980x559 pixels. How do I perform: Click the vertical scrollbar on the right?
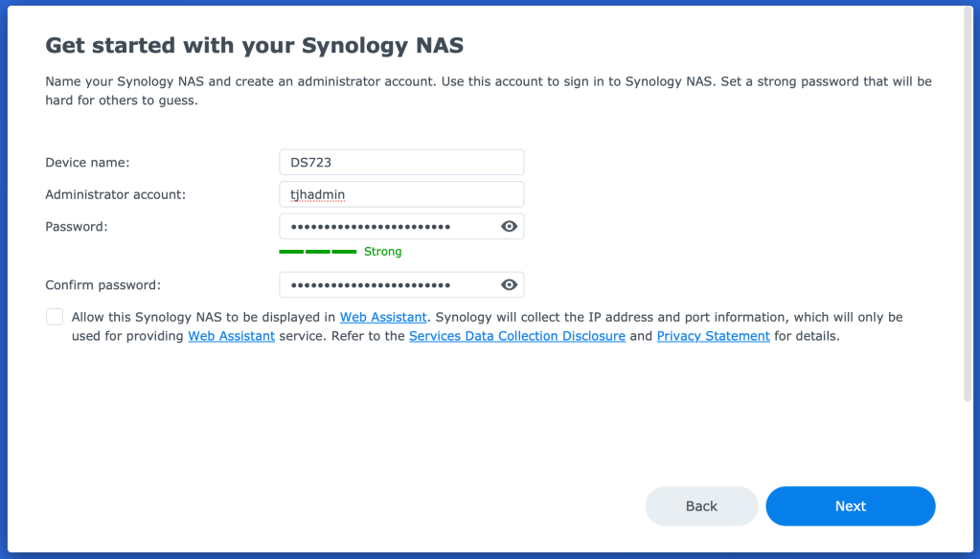[x=967, y=201]
